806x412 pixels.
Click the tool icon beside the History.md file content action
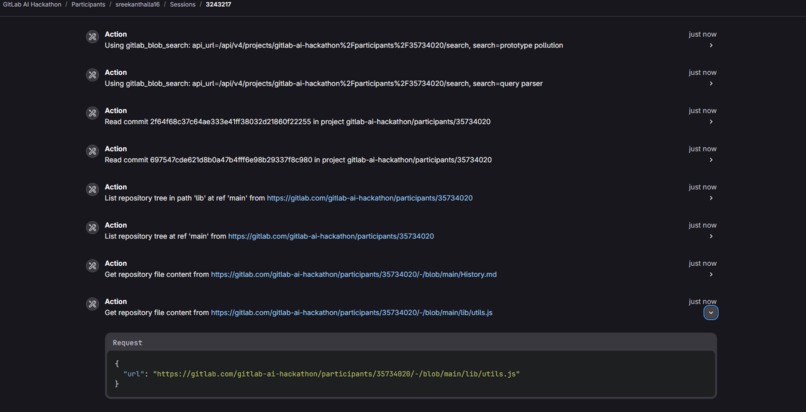click(x=92, y=266)
